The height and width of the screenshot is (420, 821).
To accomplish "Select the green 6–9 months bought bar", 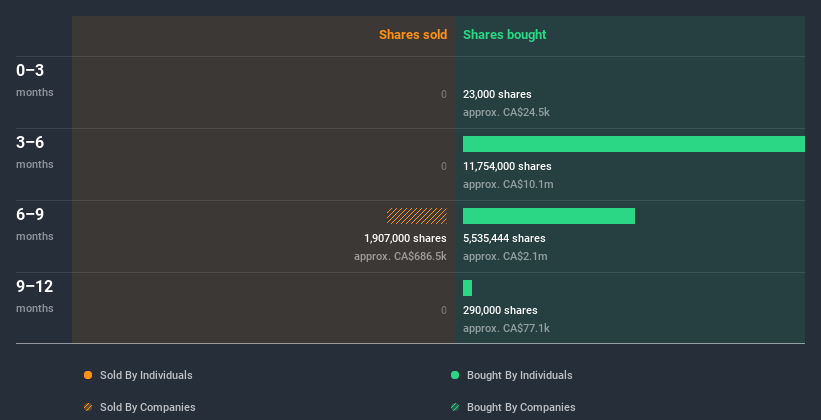I will 549,216.
